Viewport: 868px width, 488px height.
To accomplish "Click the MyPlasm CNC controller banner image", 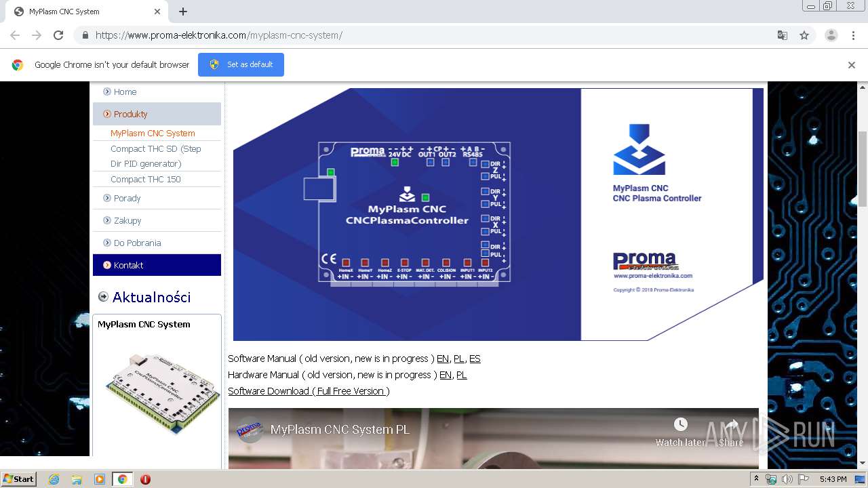I will [498, 214].
